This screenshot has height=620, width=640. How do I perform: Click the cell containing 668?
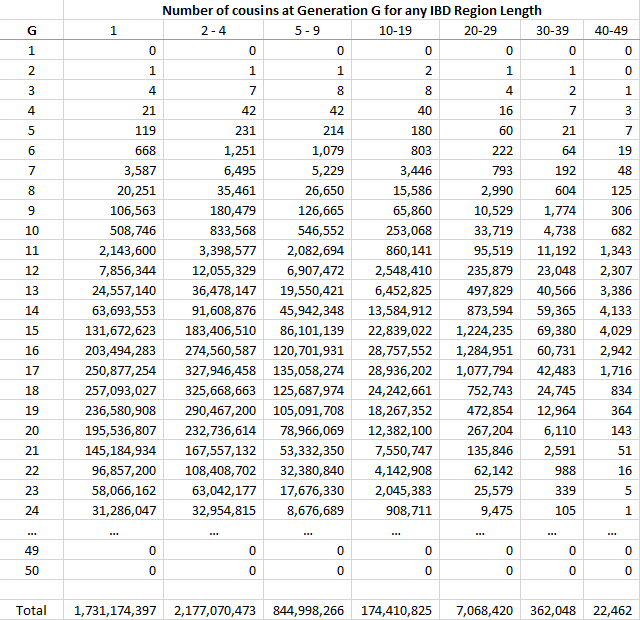113,150
